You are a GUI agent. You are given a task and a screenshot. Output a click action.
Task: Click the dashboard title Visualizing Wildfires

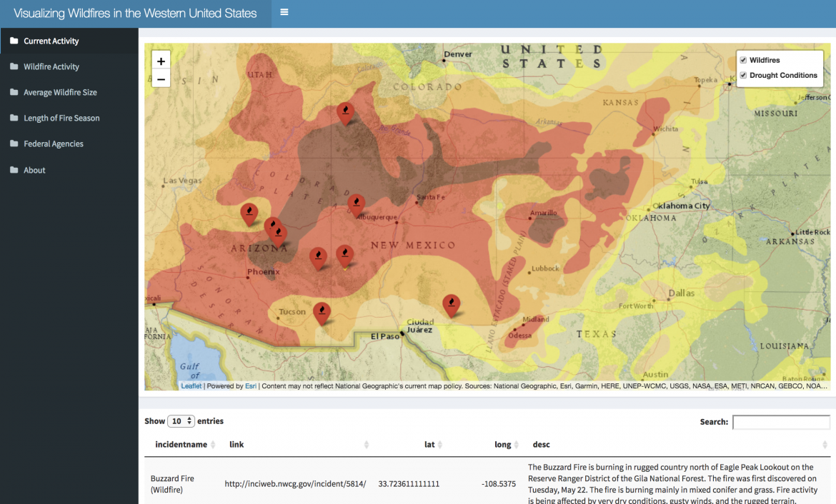(135, 14)
